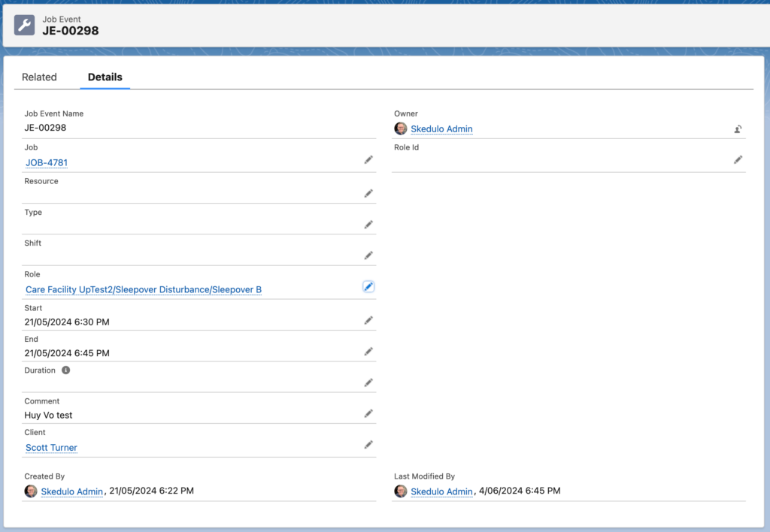This screenshot has height=532, width=770.
Task: Open the Scott Turner client link
Action: [51, 448]
